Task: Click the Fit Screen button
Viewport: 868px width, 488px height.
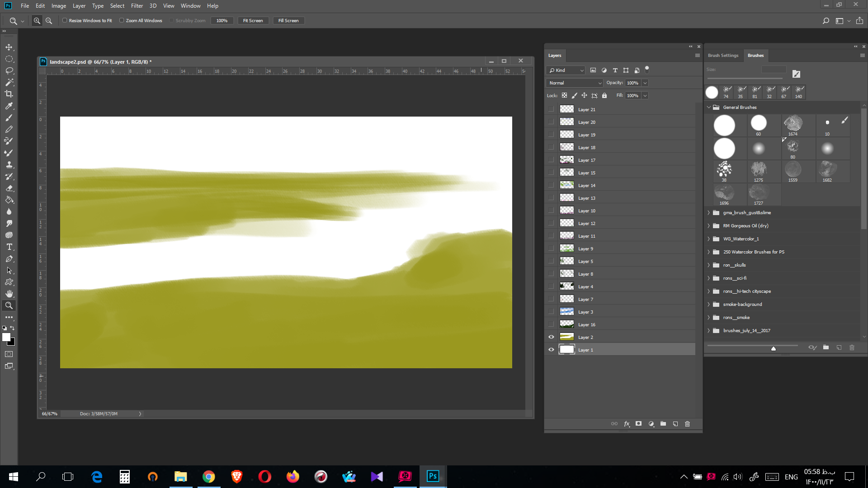Action: click(253, 21)
